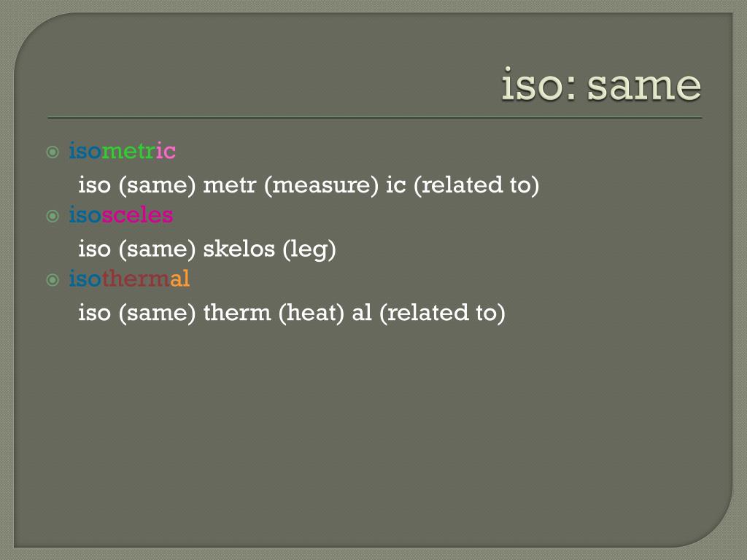The height and width of the screenshot is (560, 747).
Task: Click the line 'iso (same) therm (heat) al (related to)'
Action: coord(292,314)
